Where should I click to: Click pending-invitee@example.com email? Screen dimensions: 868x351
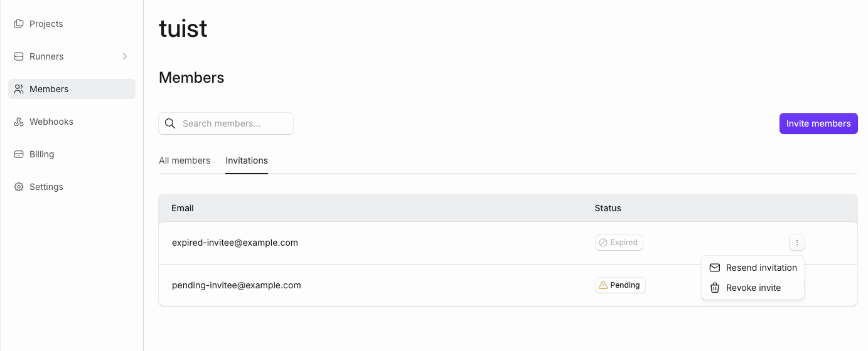[x=237, y=285]
